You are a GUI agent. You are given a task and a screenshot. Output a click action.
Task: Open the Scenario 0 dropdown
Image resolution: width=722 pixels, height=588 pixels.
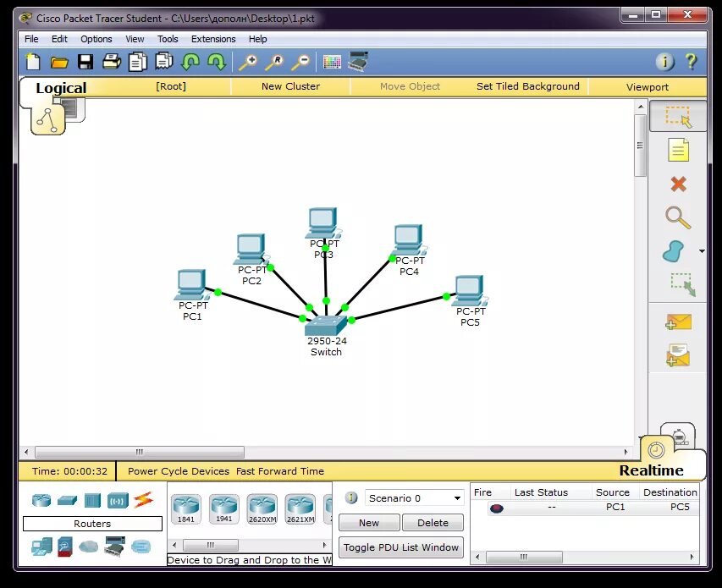pos(414,497)
